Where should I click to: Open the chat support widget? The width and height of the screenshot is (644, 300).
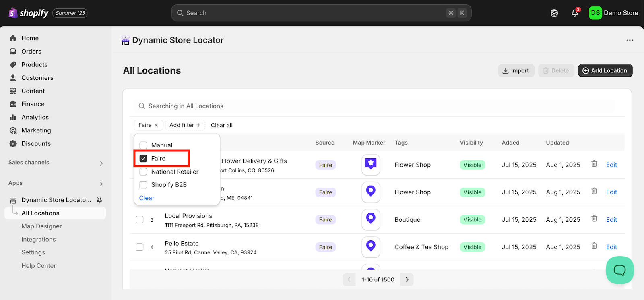(619, 270)
